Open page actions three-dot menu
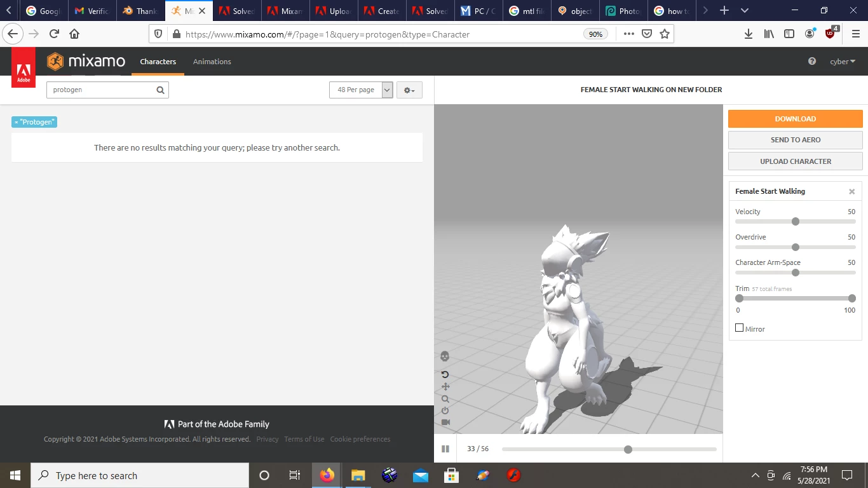This screenshot has width=868, height=488. pyautogui.click(x=629, y=34)
